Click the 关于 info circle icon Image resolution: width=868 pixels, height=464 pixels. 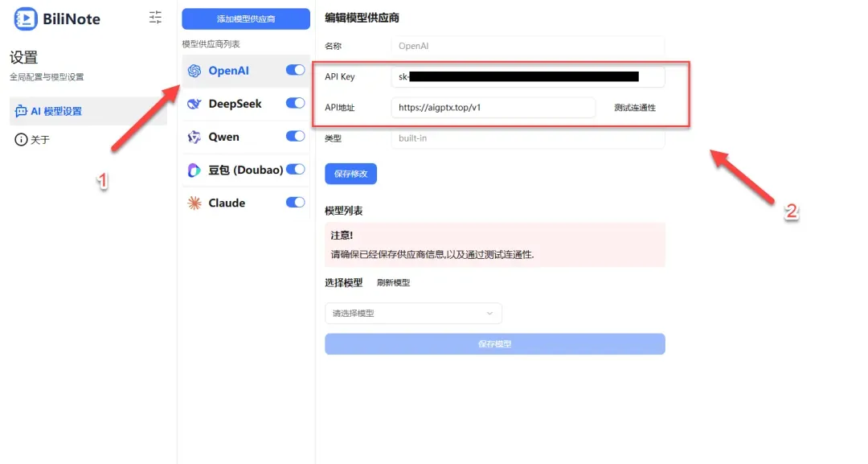(21, 140)
